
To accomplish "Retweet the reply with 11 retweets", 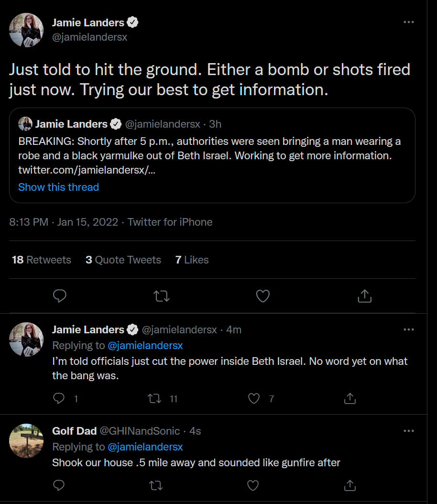I will pyautogui.click(x=154, y=399).
